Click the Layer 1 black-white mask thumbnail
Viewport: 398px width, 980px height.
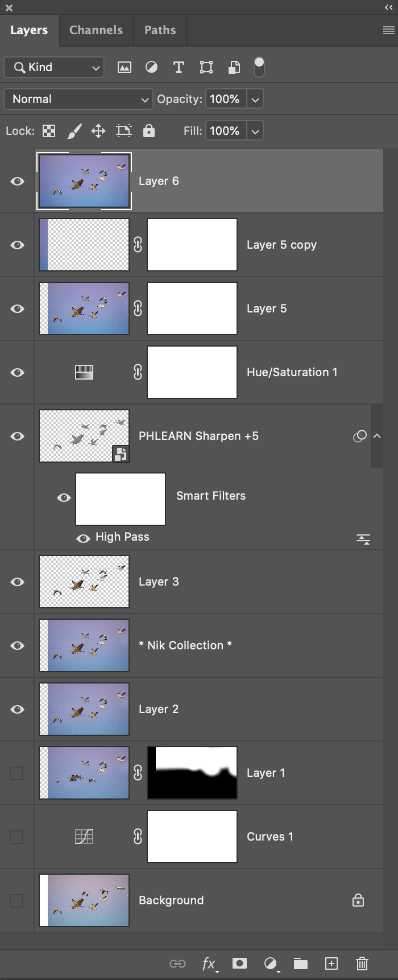pos(192,773)
